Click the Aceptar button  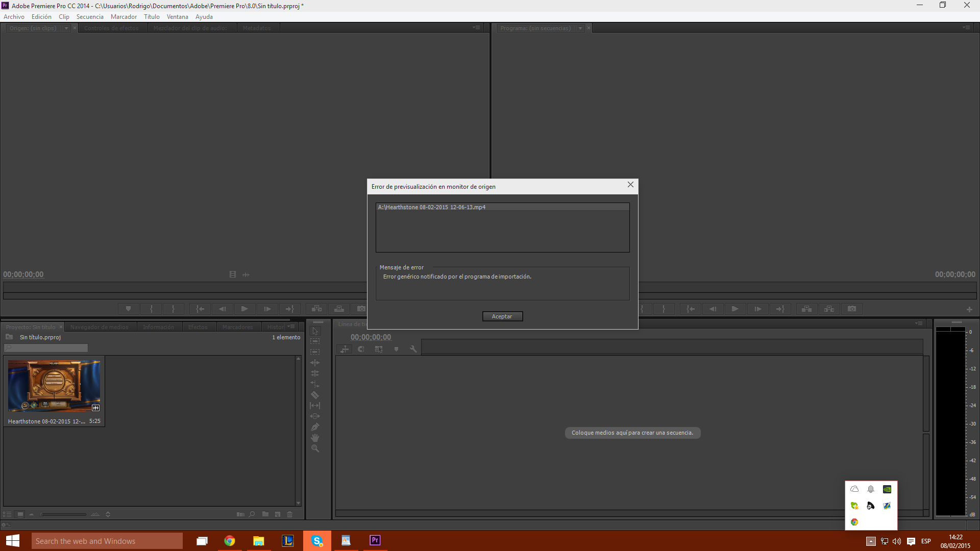(x=502, y=316)
